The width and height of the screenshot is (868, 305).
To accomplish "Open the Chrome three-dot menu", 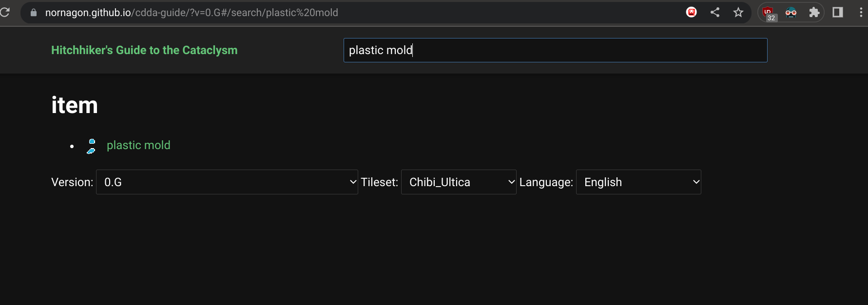I will pos(861,12).
